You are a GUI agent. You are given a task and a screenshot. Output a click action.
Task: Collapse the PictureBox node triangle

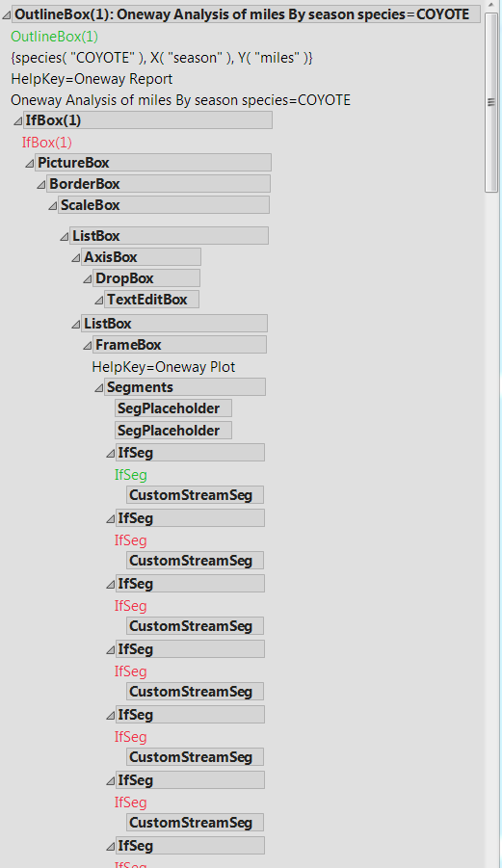[30, 164]
